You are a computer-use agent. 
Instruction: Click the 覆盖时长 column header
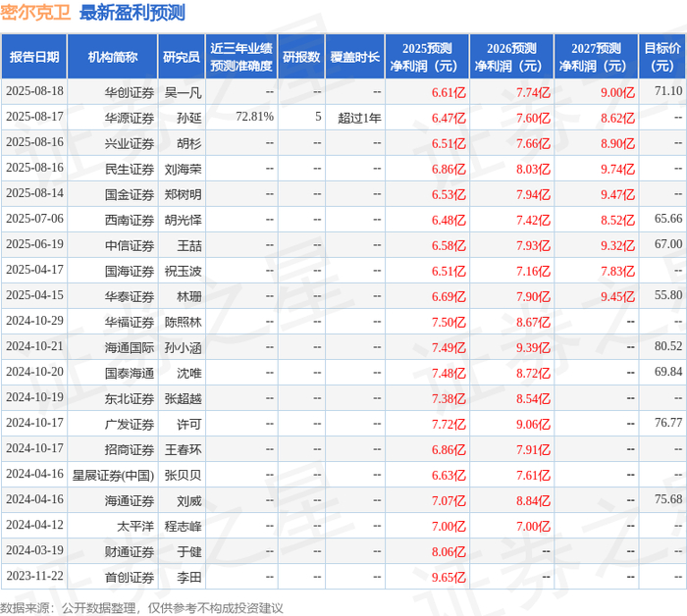355,57
